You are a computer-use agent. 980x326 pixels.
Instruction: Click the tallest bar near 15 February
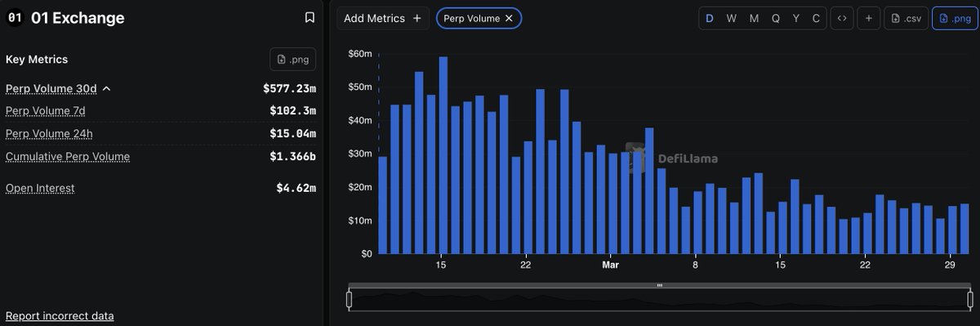pyautogui.click(x=443, y=155)
